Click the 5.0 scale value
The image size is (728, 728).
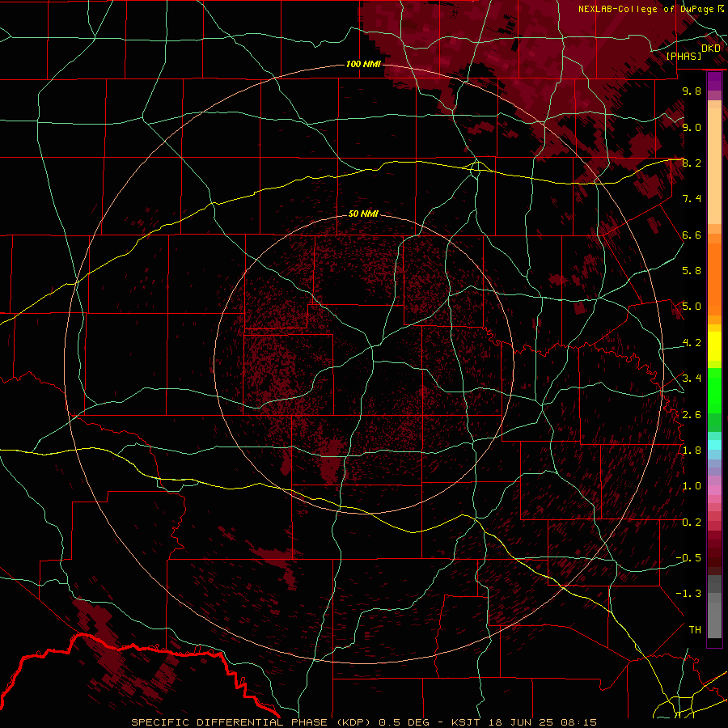692,307
